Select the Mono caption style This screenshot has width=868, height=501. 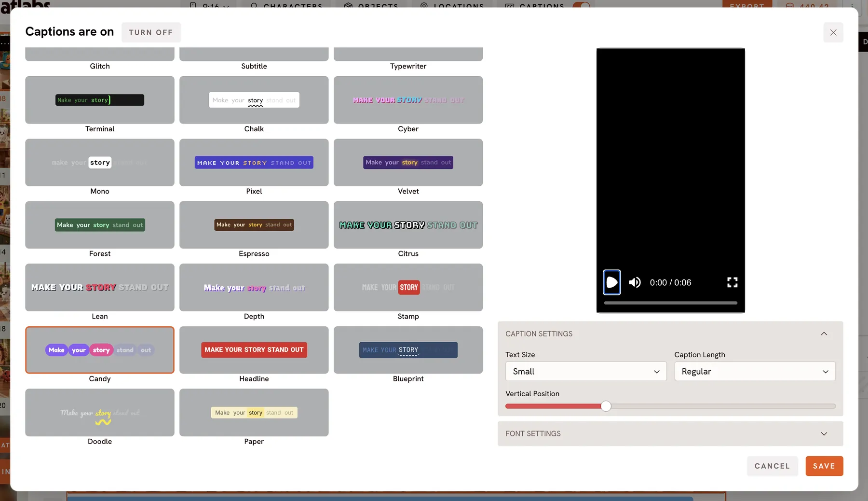point(100,163)
